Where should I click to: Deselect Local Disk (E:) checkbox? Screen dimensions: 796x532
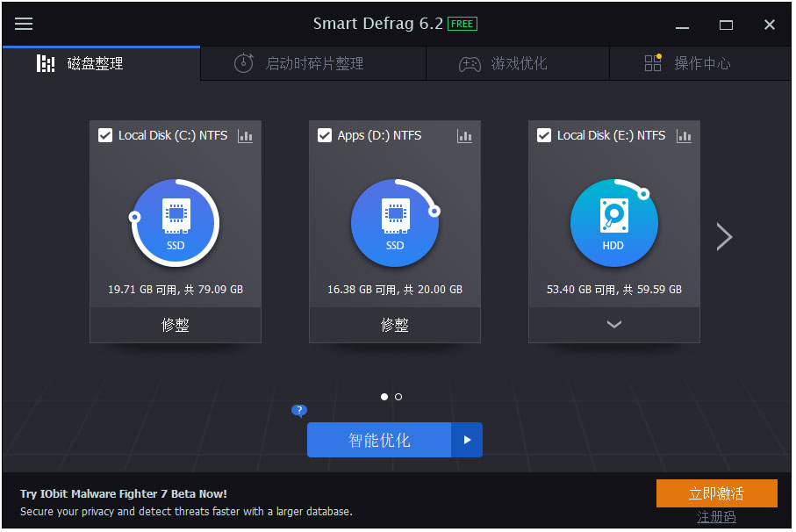tap(544, 135)
